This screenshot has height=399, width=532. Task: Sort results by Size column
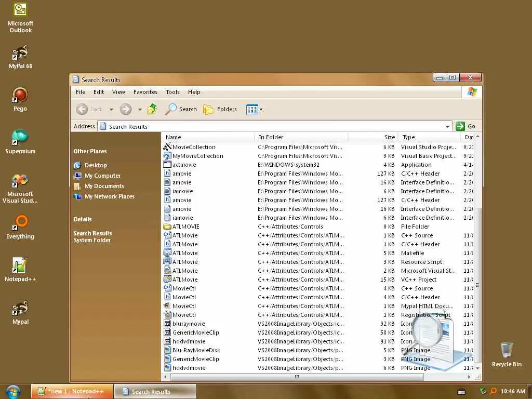(373, 137)
